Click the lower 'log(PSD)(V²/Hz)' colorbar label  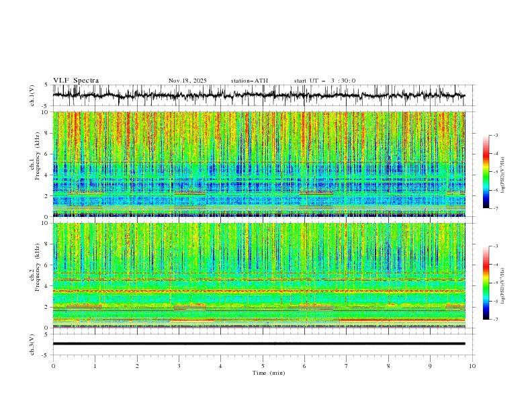(503, 285)
